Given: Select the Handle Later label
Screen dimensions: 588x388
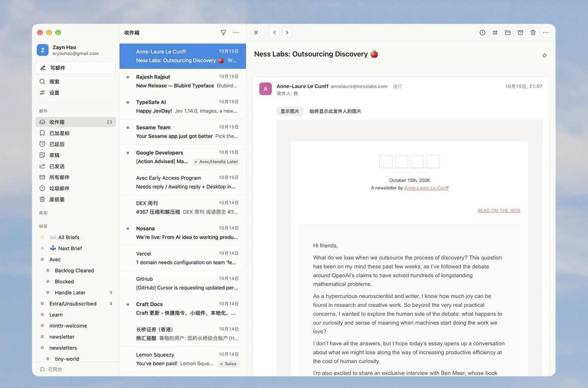Looking at the screenshot, I should point(76,292).
